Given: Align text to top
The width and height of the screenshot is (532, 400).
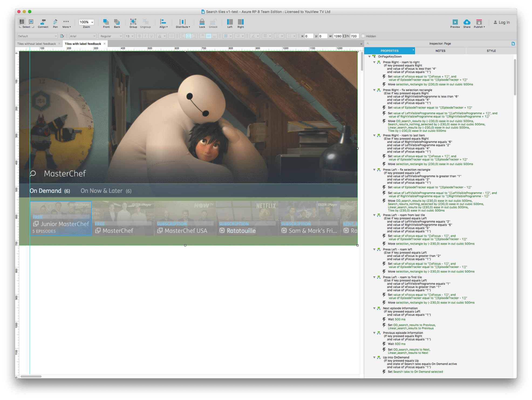Looking at the screenshot, I should click(203, 36).
